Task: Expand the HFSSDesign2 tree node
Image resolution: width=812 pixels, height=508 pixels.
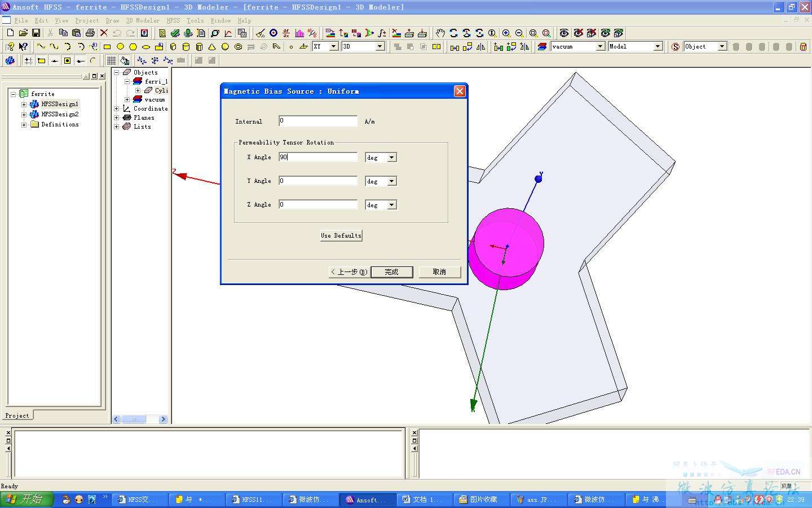Action: click(x=24, y=115)
